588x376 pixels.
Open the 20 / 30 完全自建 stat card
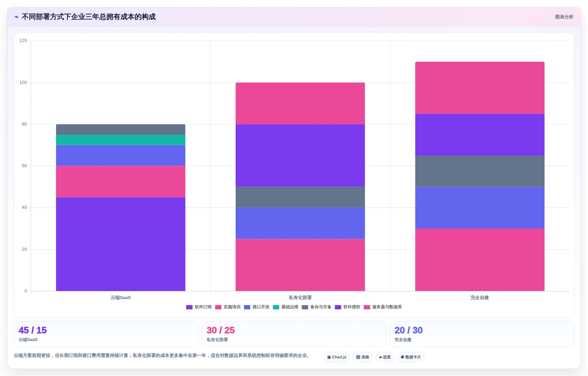click(x=482, y=334)
